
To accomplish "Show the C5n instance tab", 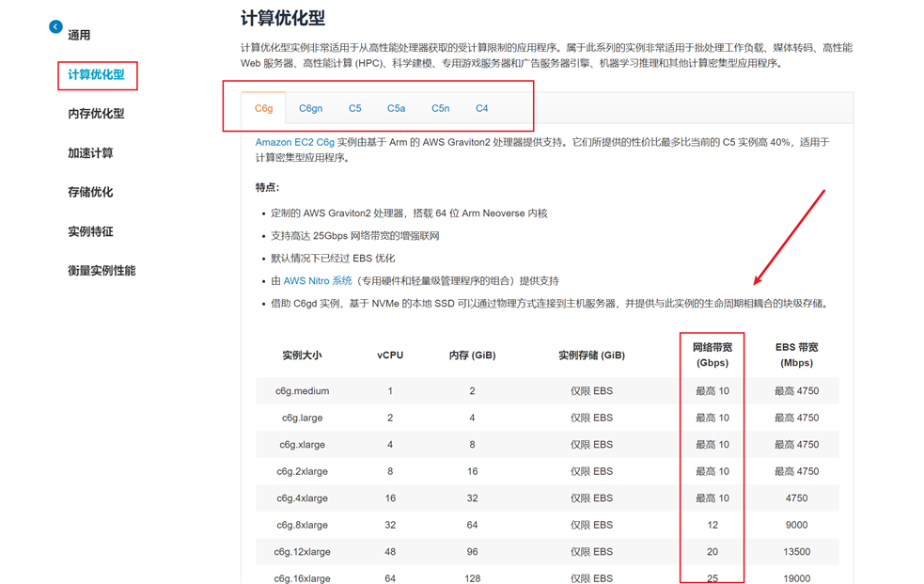I will [x=440, y=108].
